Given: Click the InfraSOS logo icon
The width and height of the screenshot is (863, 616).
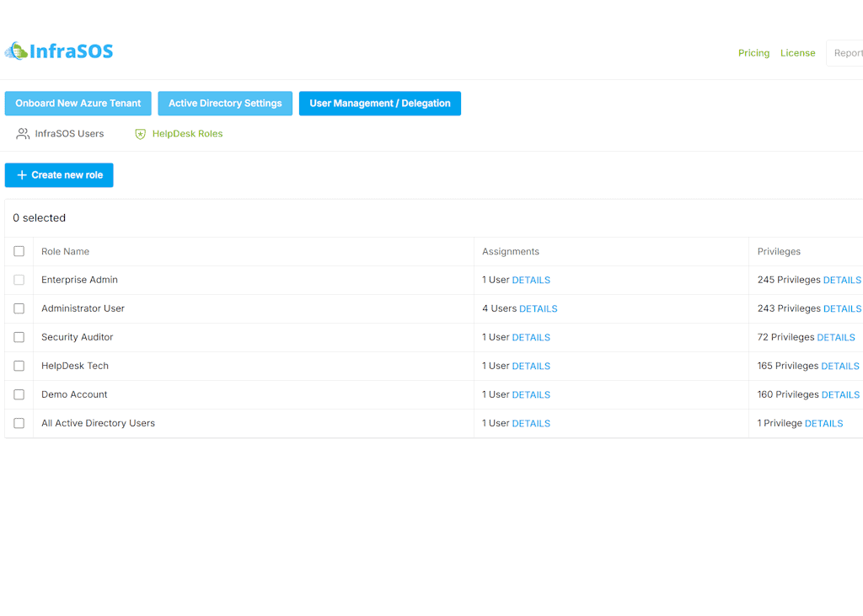Looking at the screenshot, I should pyautogui.click(x=16, y=51).
